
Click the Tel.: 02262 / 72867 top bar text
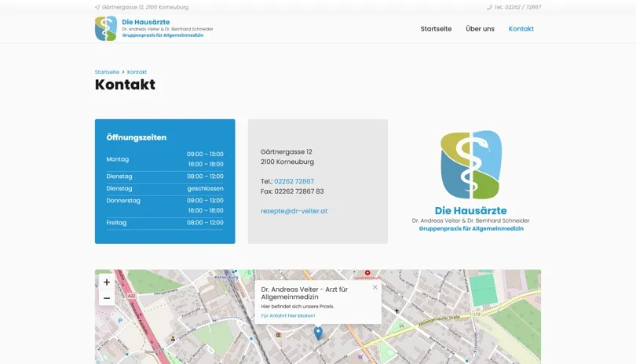click(517, 7)
